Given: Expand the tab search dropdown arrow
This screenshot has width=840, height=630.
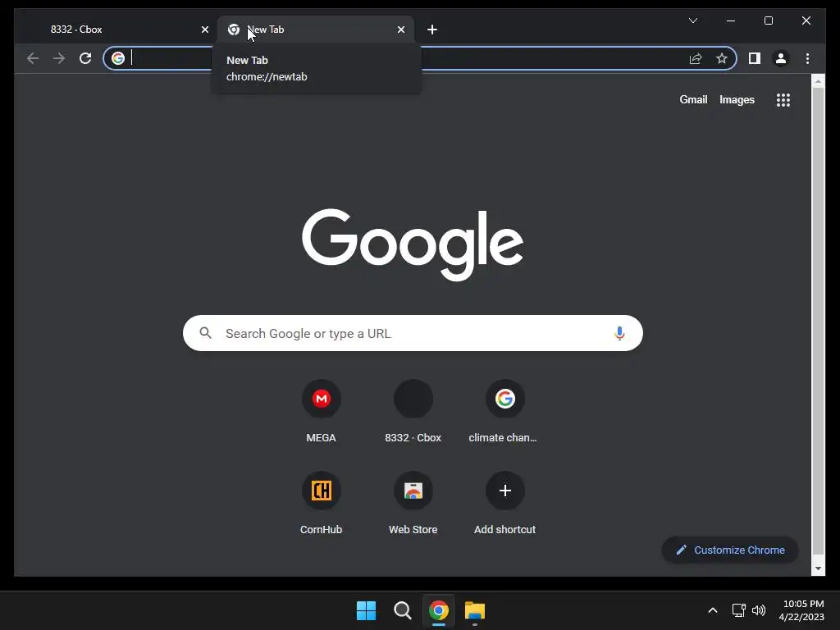Looking at the screenshot, I should 692,21.
